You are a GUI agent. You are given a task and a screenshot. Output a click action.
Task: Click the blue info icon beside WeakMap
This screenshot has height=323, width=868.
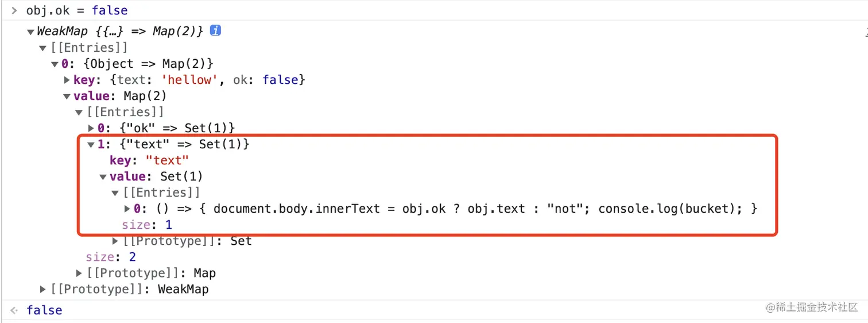tap(215, 30)
